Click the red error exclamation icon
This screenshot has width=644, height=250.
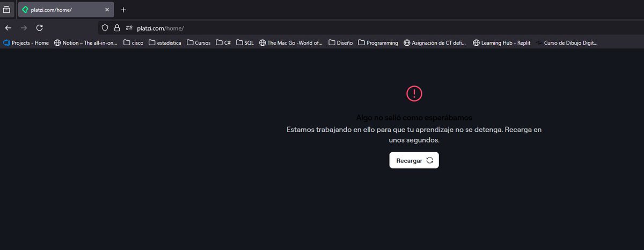pyautogui.click(x=414, y=94)
